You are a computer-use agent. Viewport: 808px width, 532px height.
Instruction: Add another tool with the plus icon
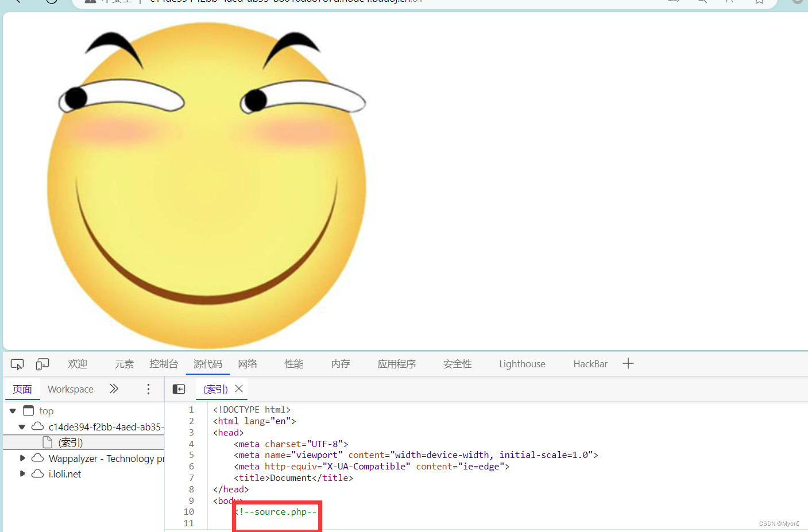pyautogui.click(x=628, y=363)
